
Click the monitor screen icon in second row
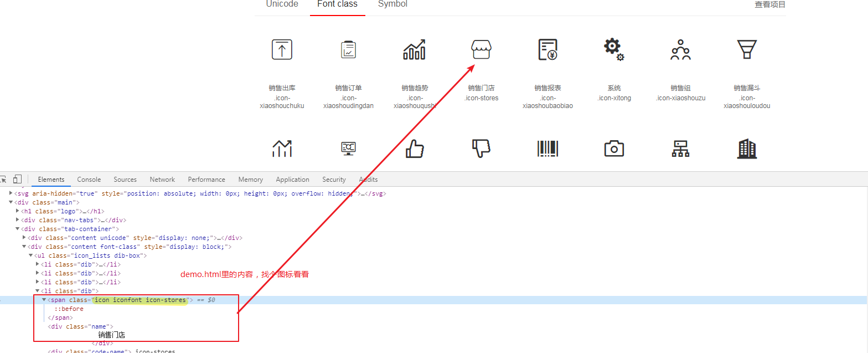349,149
